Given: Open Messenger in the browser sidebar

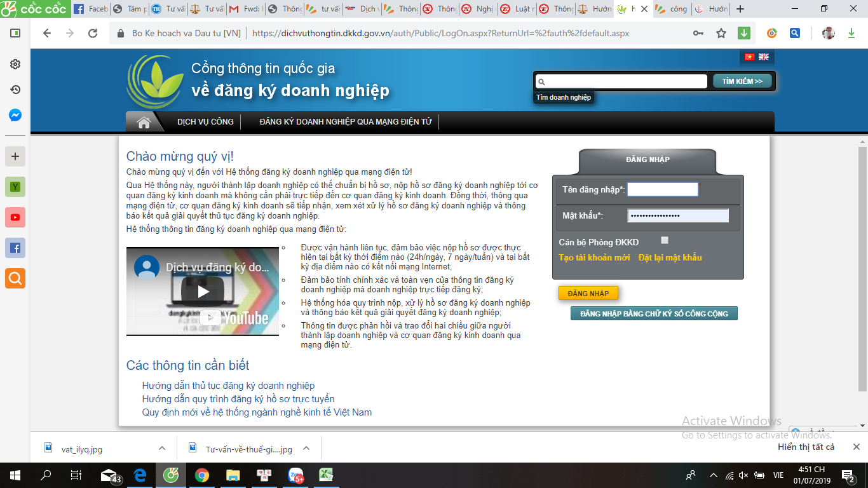Looking at the screenshot, I should 15,116.
